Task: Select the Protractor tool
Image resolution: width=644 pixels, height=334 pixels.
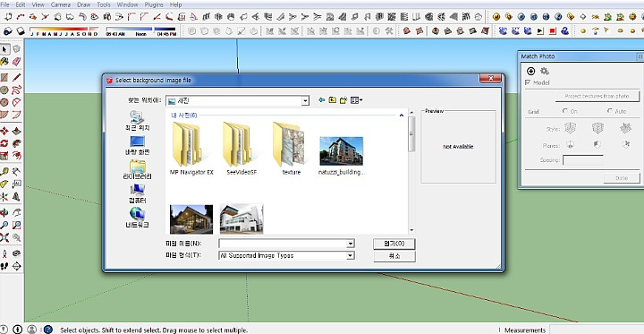Action: pyautogui.click(x=4, y=184)
